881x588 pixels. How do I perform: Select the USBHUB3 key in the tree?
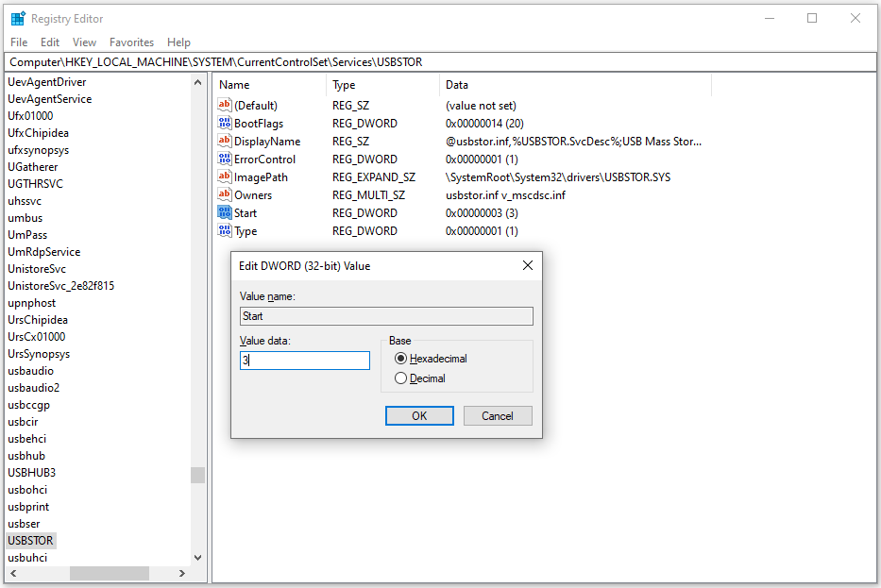[32, 472]
